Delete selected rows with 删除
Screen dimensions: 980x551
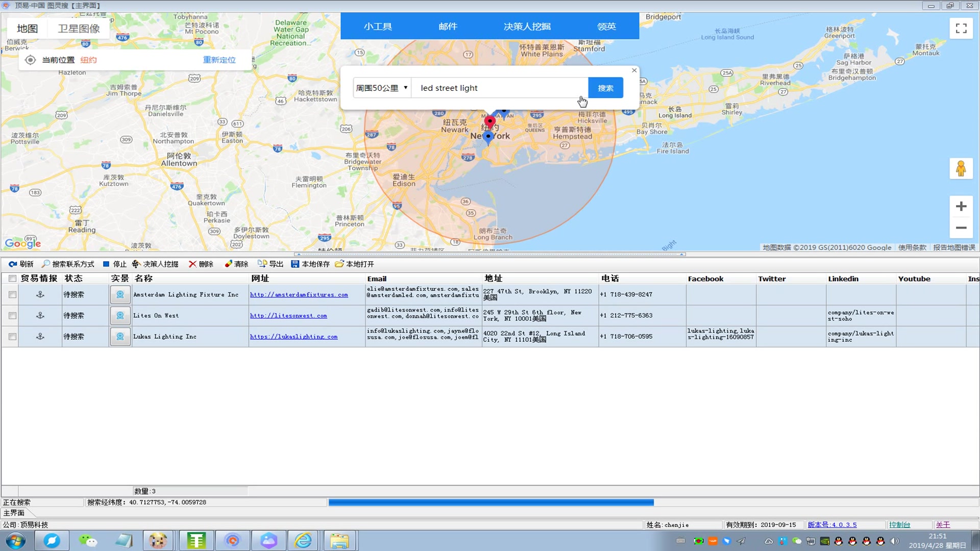pyautogui.click(x=201, y=264)
